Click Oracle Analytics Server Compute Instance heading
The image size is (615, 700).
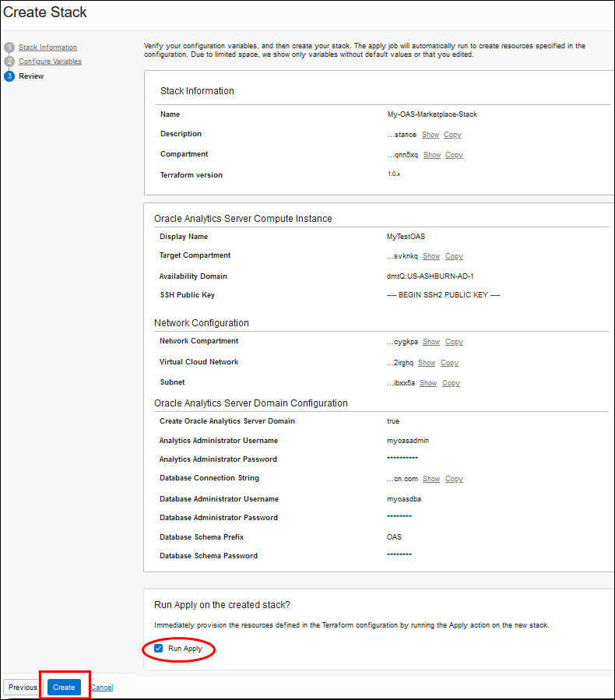click(243, 219)
